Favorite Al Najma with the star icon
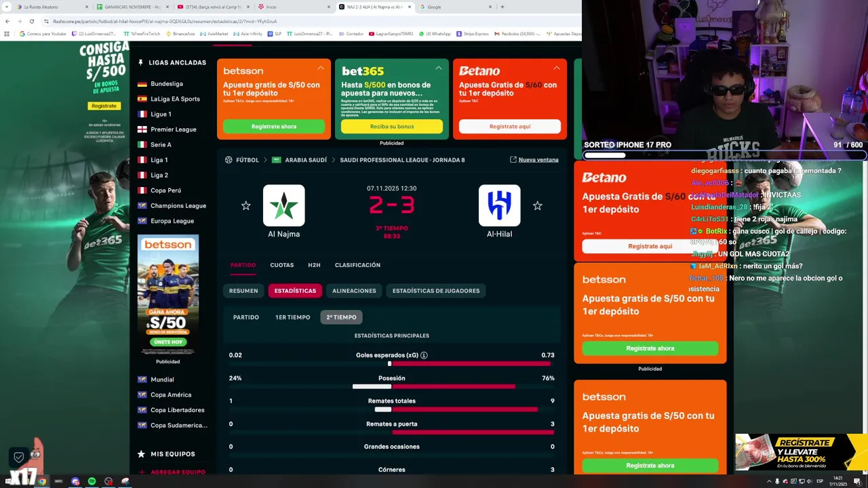The width and height of the screenshot is (868, 488). 246,205
